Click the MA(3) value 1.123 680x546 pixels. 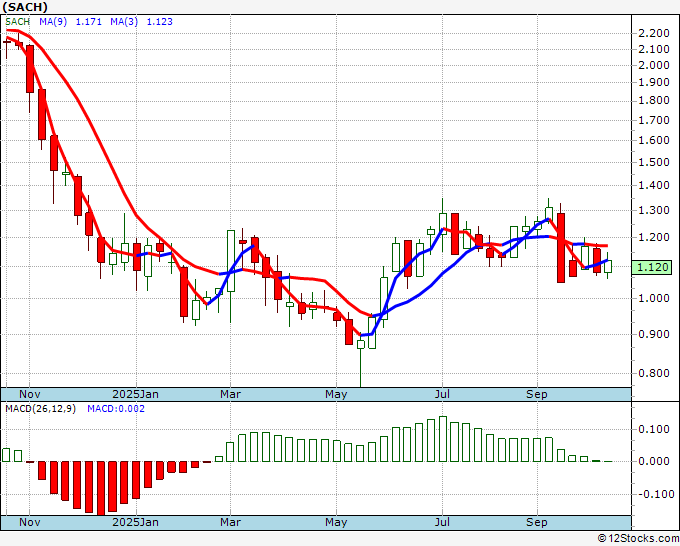[x=160, y=22]
